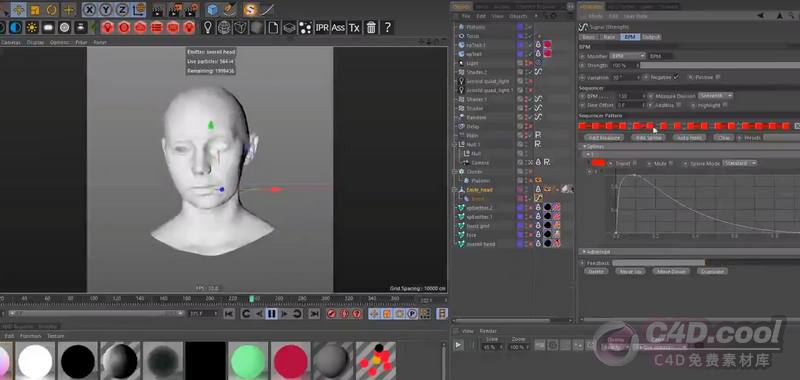Select the BPM tab
The width and height of the screenshot is (800, 380).
click(x=630, y=37)
